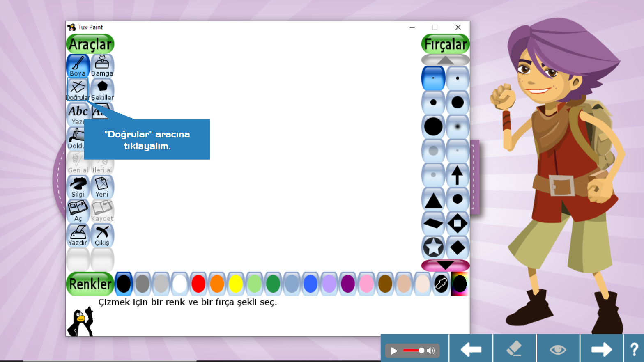
Task: Choose the star brush shape
Action: [x=433, y=247]
